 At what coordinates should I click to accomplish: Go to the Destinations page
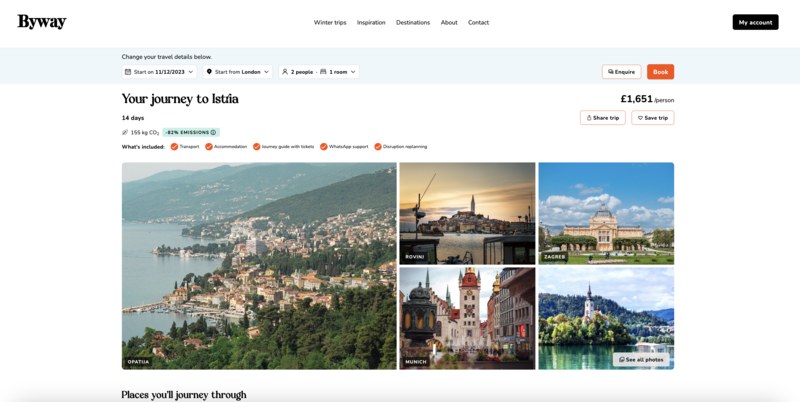(413, 22)
